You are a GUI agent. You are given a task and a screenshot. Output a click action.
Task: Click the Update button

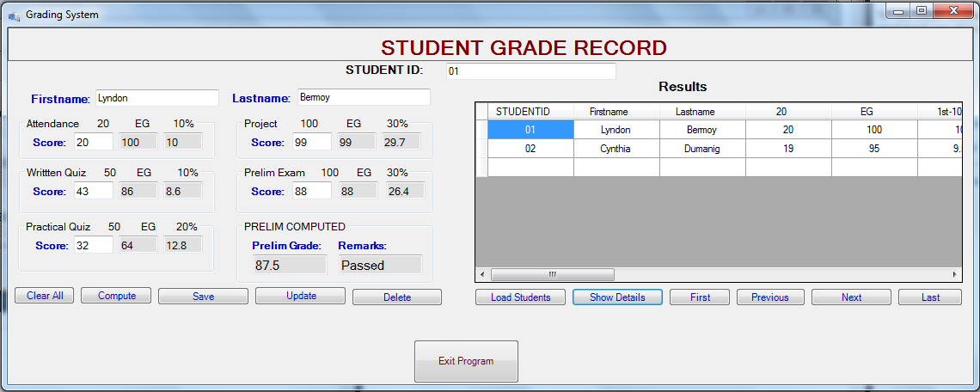[x=301, y=296]
